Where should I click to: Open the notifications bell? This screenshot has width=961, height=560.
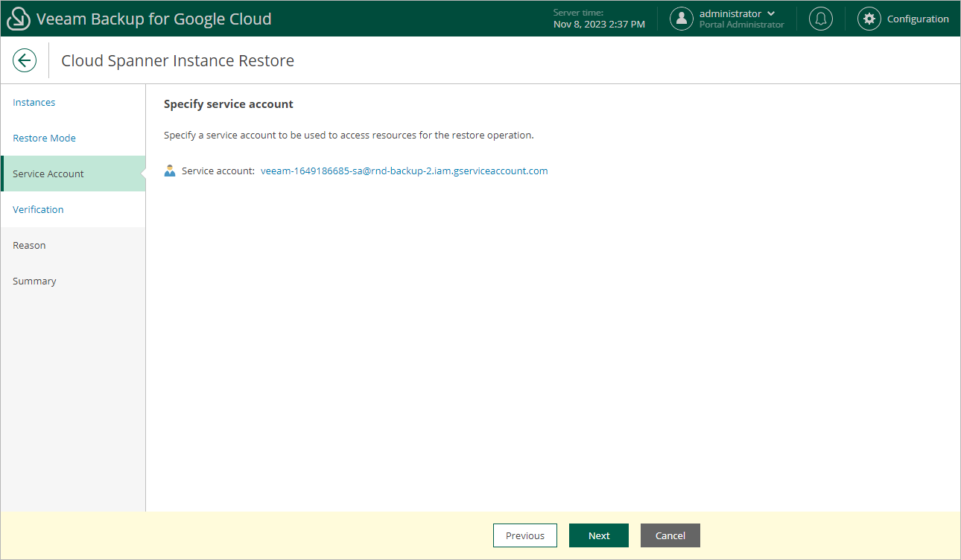click(x=821, y=19)
